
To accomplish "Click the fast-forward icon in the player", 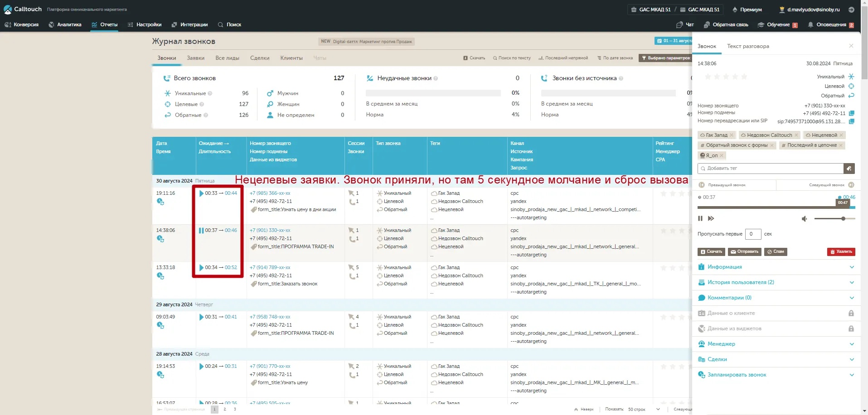I will point(711,219).
